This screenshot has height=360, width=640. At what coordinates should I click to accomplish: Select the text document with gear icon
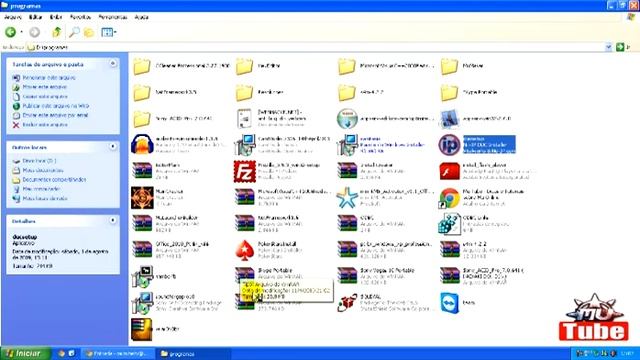coord(244,118)
